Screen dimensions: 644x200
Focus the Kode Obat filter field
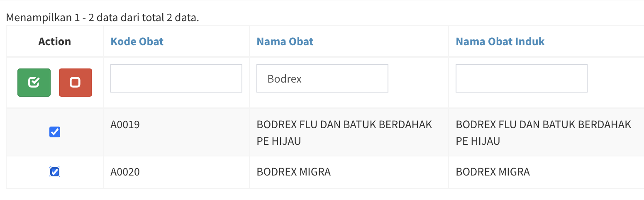coord(176,78)
